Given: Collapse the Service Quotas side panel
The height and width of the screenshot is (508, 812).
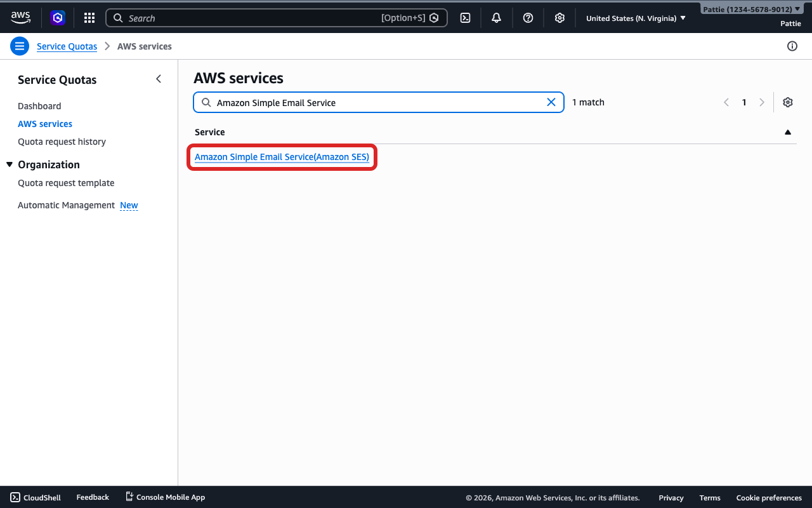Looking at the screenshot, I should point(159,79).
